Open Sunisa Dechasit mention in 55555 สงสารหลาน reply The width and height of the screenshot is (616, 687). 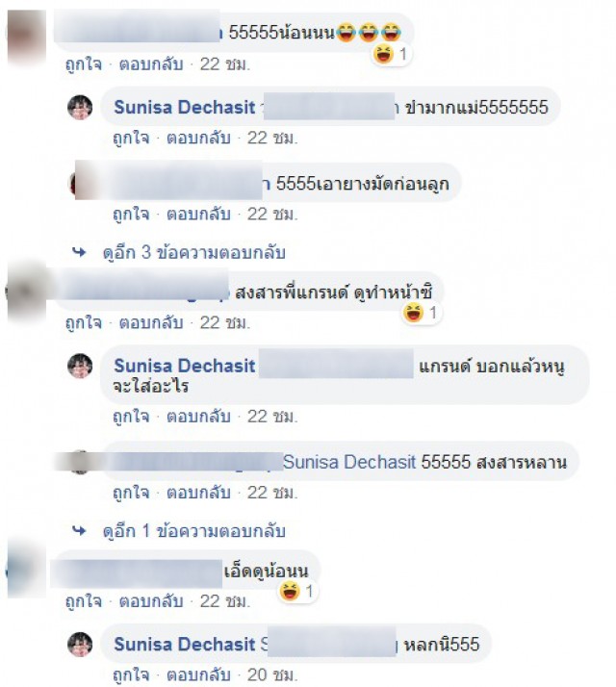[x=349, y=462]
